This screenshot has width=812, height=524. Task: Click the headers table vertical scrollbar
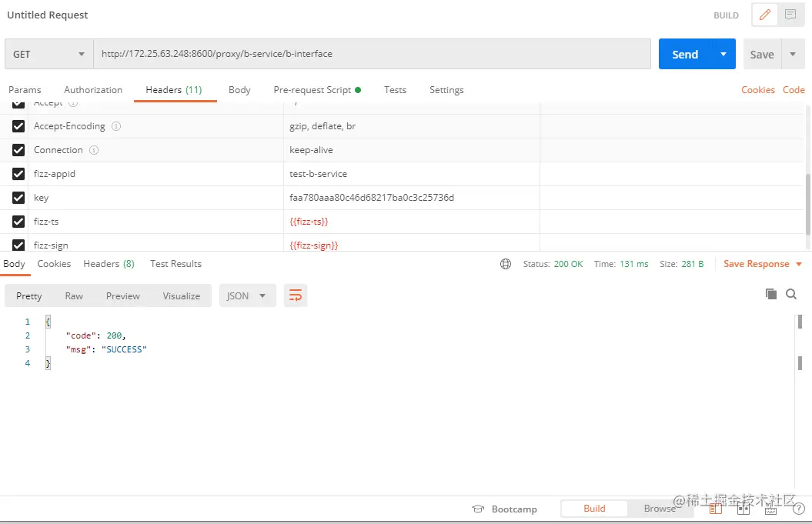tap(808, 205)
